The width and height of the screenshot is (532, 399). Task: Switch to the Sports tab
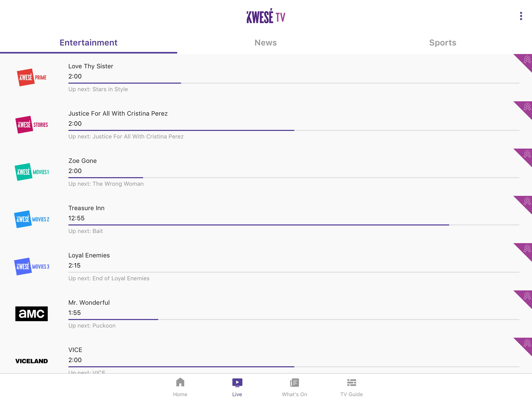443,43
